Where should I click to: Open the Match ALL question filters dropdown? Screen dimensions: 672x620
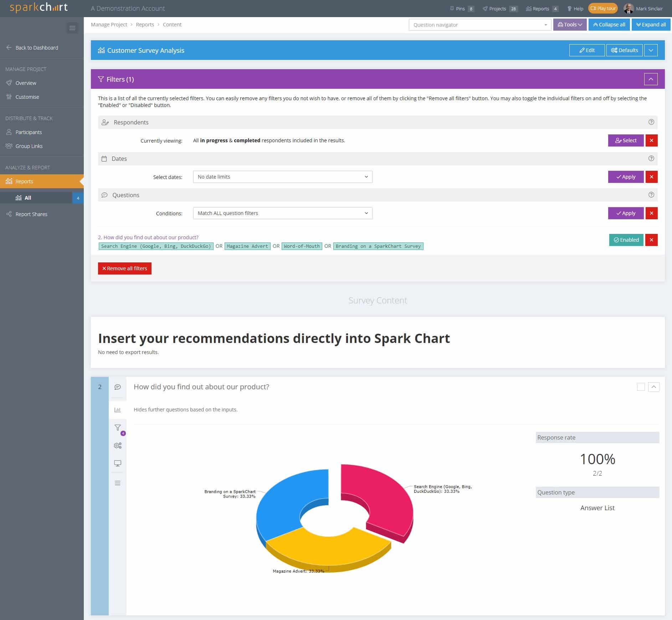tap(282, 213)
